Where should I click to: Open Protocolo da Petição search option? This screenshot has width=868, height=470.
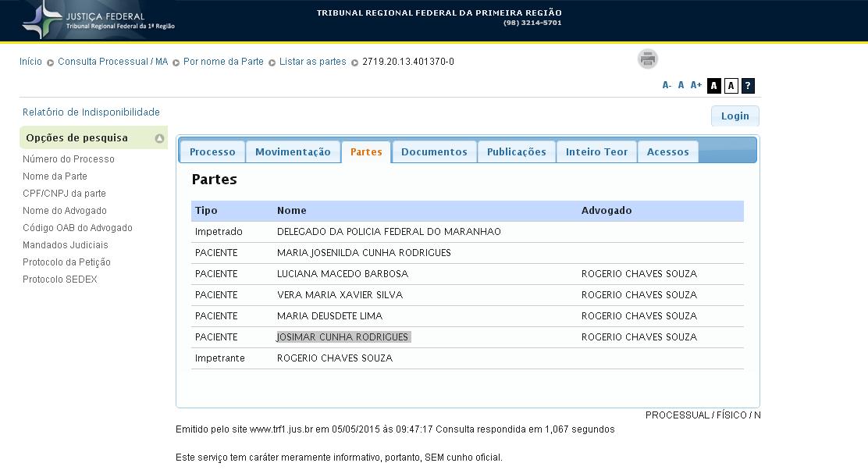[x=66, y=262]
